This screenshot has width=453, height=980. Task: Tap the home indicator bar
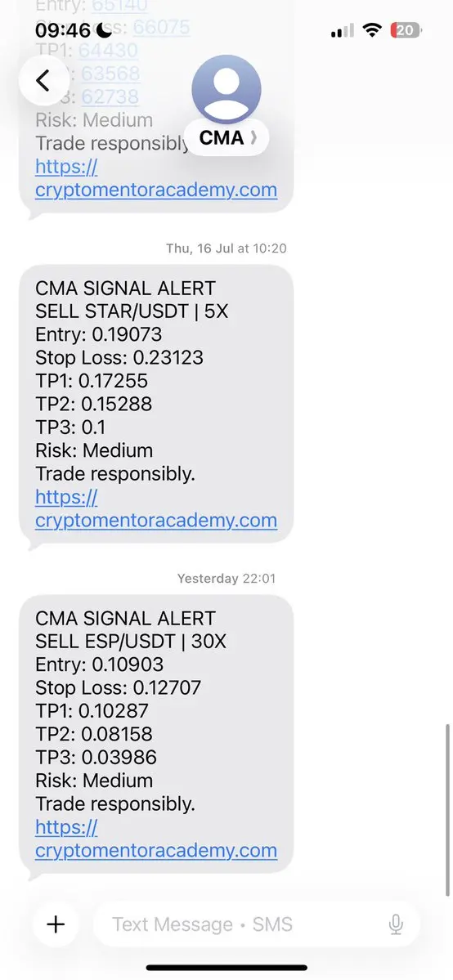[x=226, y=968]
